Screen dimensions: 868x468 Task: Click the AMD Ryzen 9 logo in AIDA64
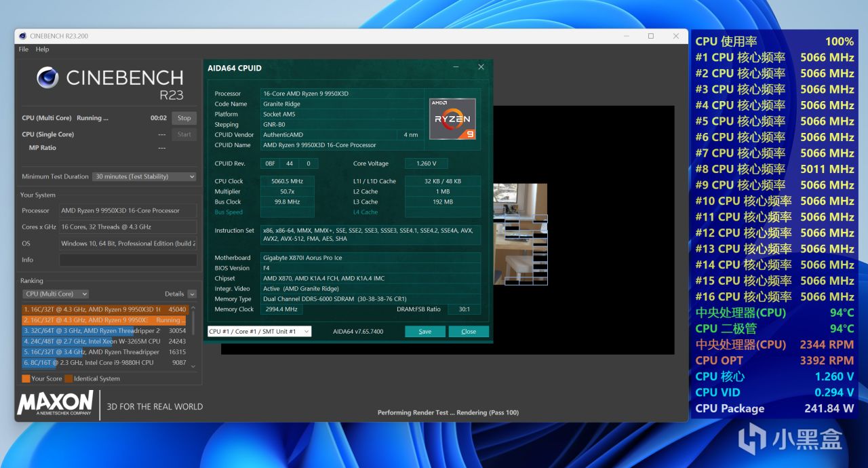click(452, 119)
